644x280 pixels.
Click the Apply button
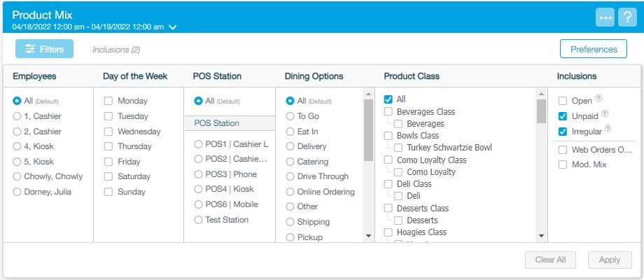[x=610, y=260]
